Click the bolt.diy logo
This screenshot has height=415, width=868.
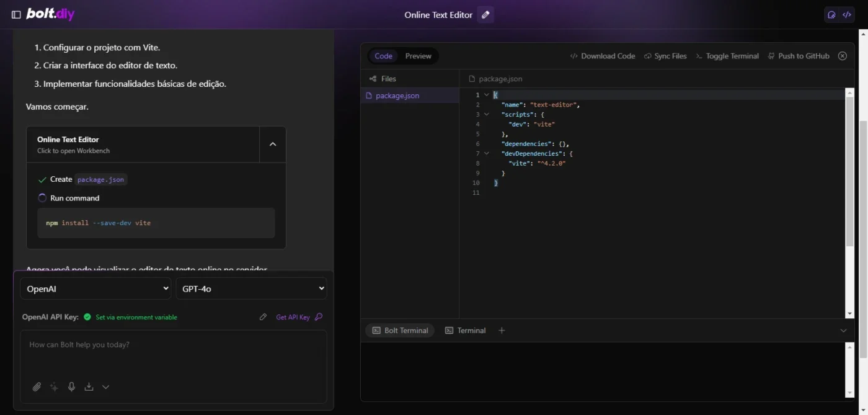pos(50,14)
